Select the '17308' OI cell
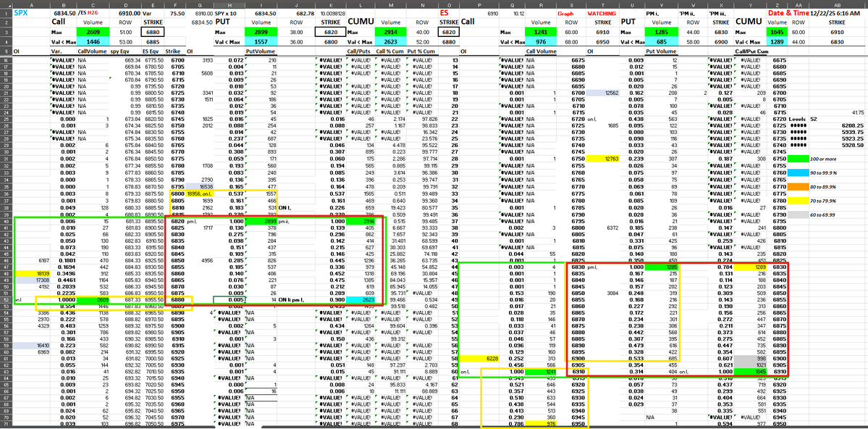This screenshot has height=429, width=868. [x=30, y=280]
